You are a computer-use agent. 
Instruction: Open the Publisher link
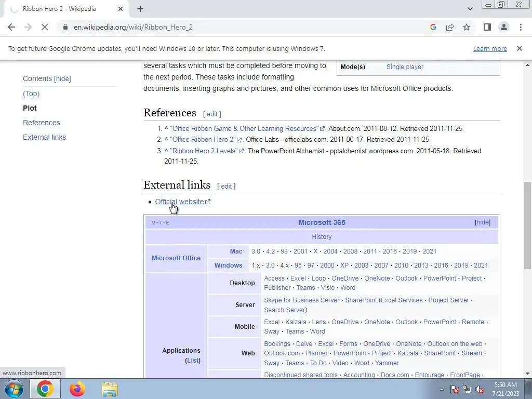277,288
